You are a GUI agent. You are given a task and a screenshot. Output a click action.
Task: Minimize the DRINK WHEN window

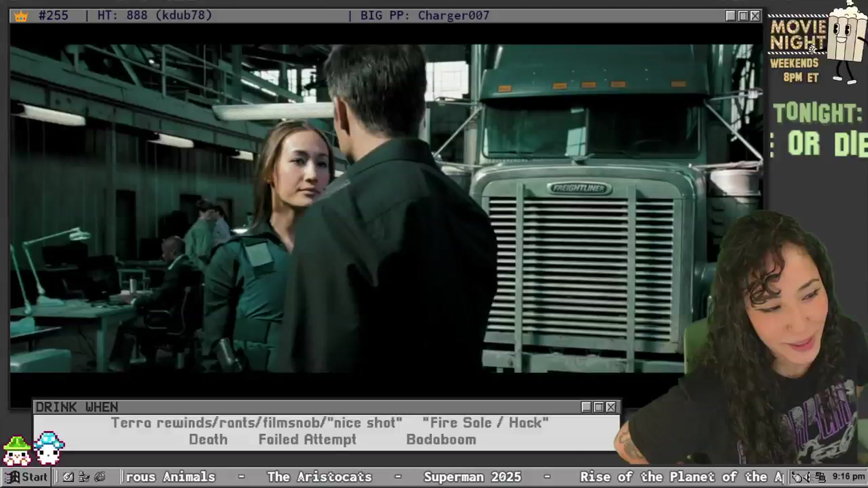(x=586, y=407)
